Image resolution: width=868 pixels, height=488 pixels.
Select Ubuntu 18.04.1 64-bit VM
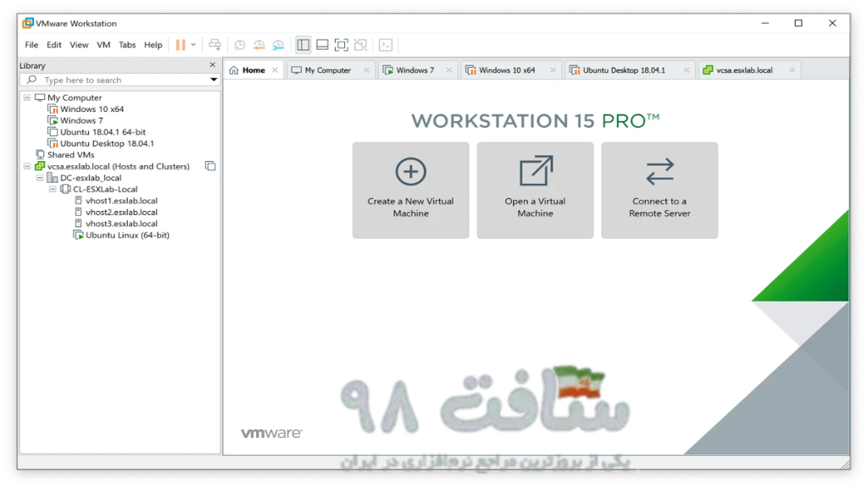pyautogui.click(x=103, y=131)
